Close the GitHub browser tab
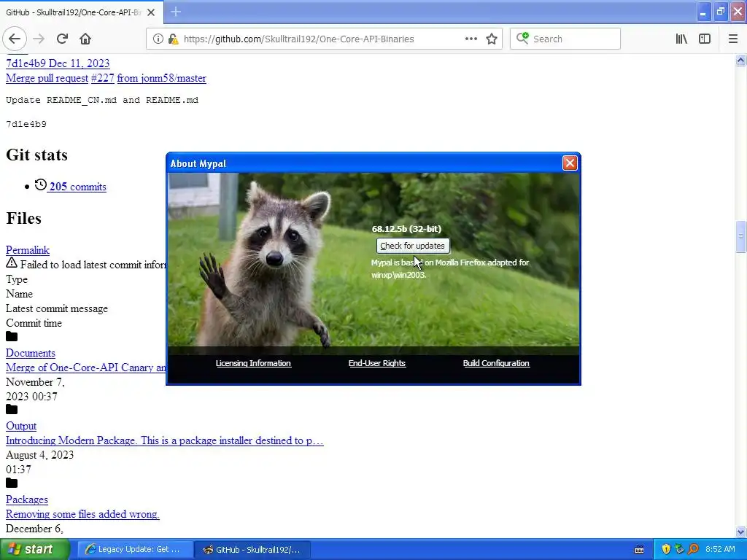Image resolution: width=747 pixels, height=560 pixels. (x=151, y=12)
